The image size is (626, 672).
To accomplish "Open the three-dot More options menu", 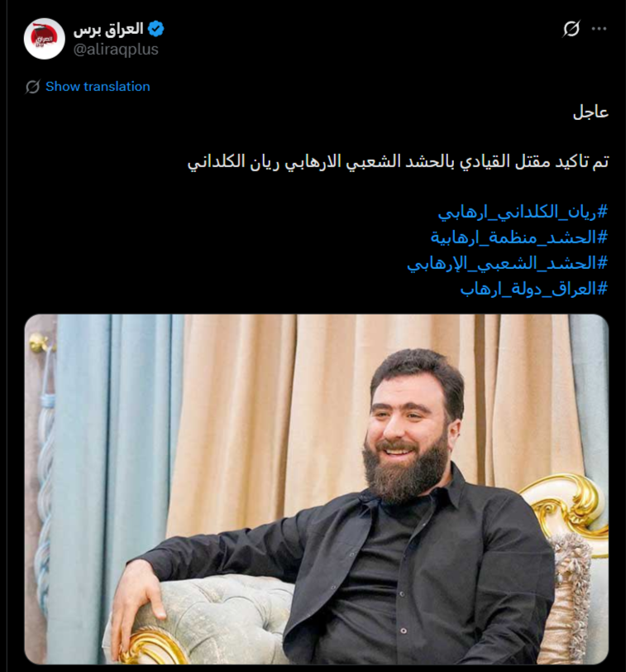I will (599, 29).
